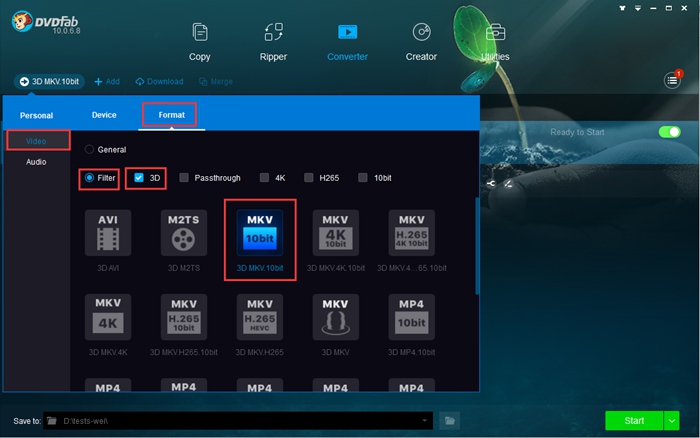
Task: Toggle the Ready to Start switch
Action: pos(669,132)
